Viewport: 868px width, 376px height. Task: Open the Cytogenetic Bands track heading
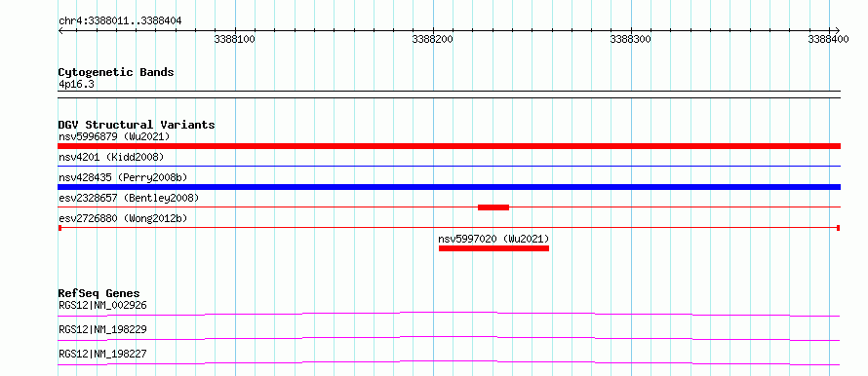pyautogui.click(x=116, y=72)
